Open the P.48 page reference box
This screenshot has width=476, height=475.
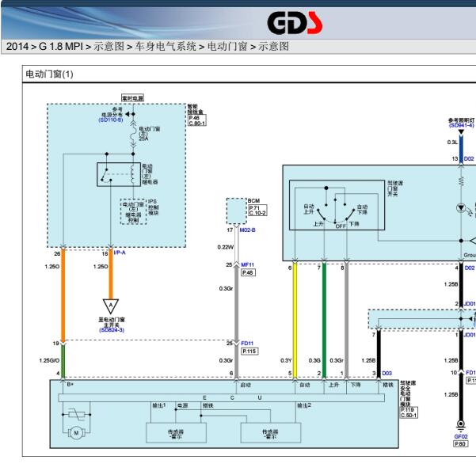tap(248, 272)
